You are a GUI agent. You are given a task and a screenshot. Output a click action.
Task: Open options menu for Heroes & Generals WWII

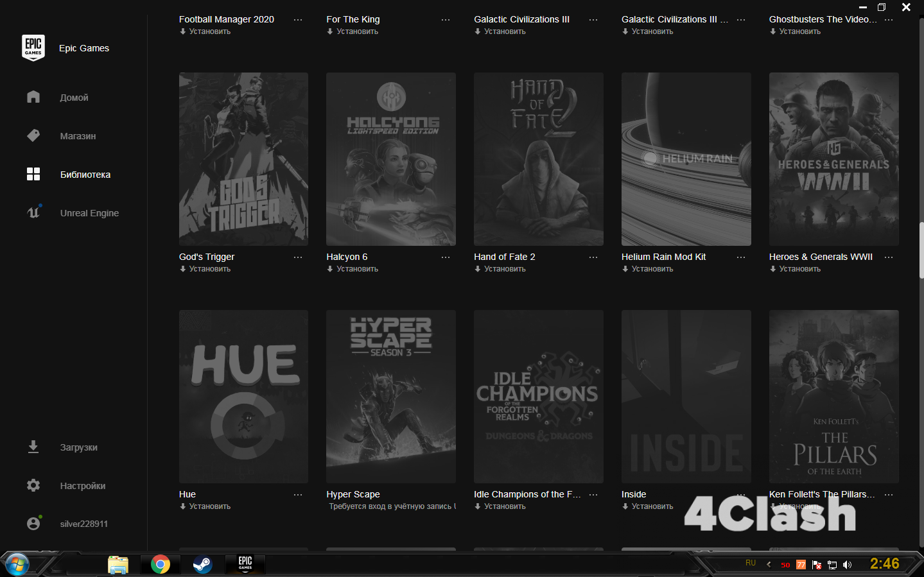[889, 257]
